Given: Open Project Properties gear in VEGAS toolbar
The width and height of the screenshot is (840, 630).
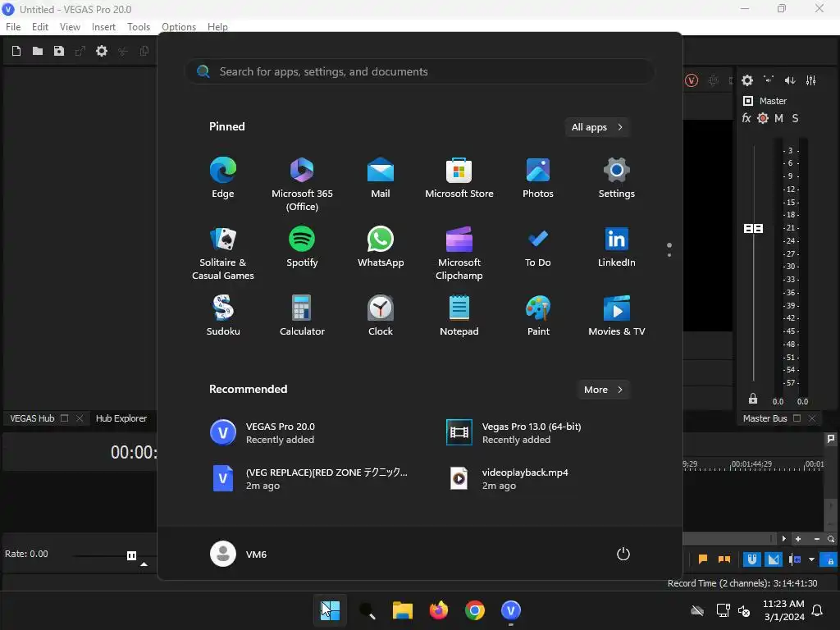Looking at the screenshot, I should (101, 51).
